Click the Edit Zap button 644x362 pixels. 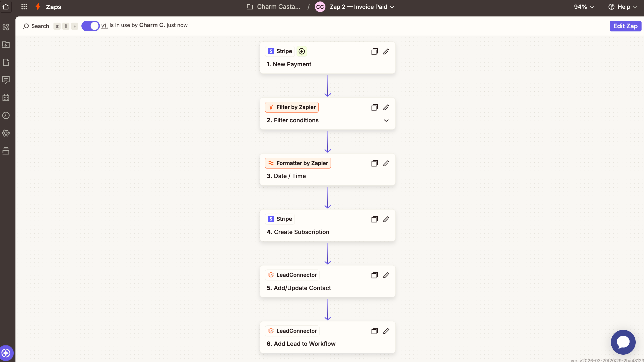click(x=625, y=26)
